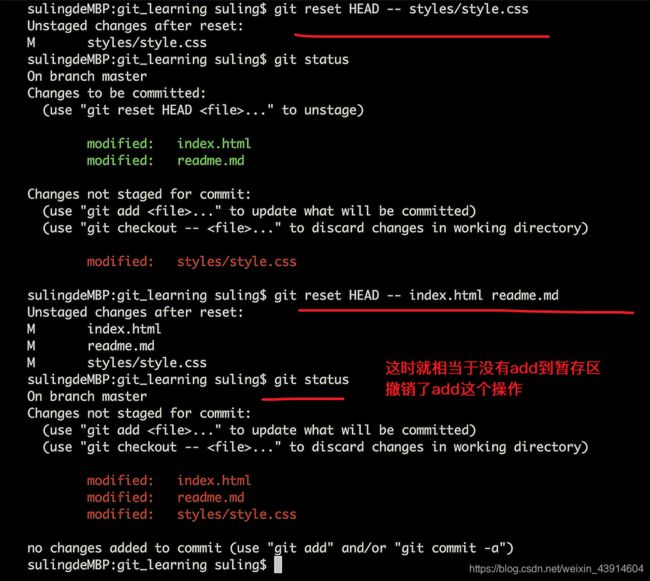The width and height of the screenshot is (650, 581).
Task: Click the first git status command text
Action: point(311,60)
